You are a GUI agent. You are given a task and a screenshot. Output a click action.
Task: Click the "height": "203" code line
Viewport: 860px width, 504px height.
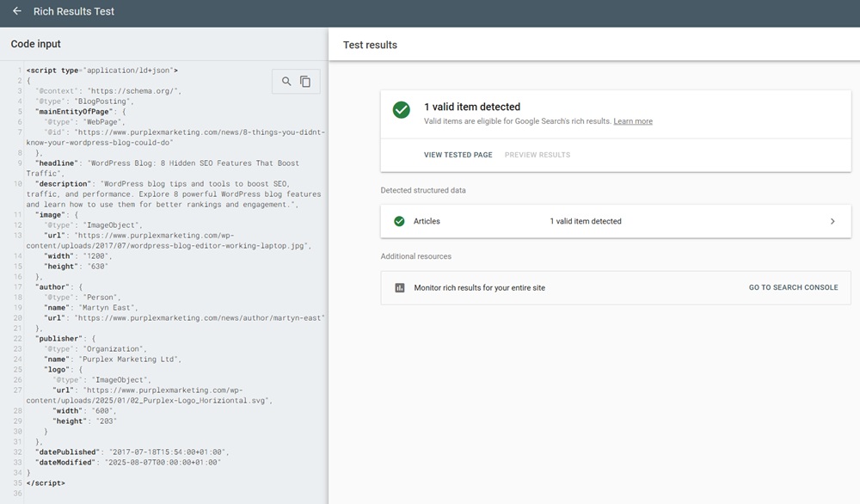(x=84, y=421)
